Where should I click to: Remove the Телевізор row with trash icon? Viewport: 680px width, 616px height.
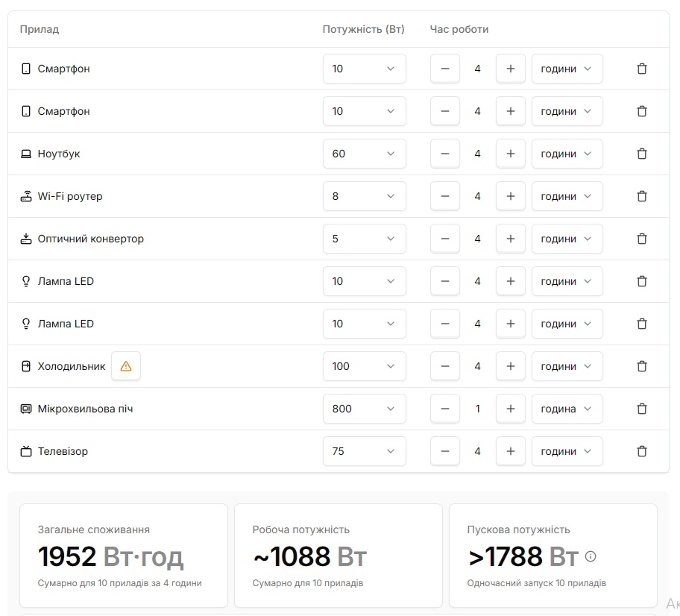[x=641, y=451]
